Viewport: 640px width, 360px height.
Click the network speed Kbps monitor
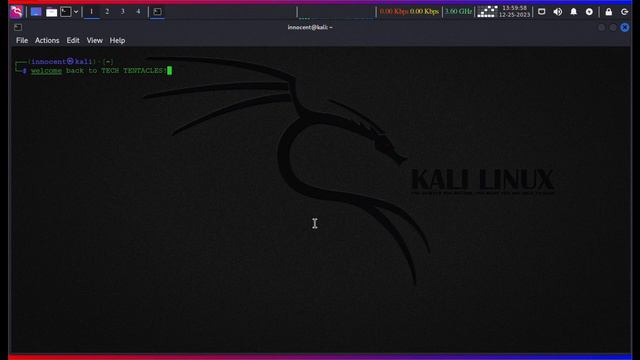[x=409, y=11]
